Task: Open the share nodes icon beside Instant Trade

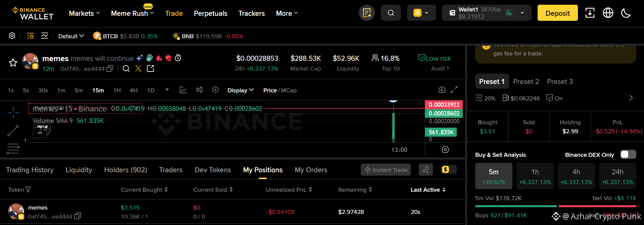Action: [426, 170]
